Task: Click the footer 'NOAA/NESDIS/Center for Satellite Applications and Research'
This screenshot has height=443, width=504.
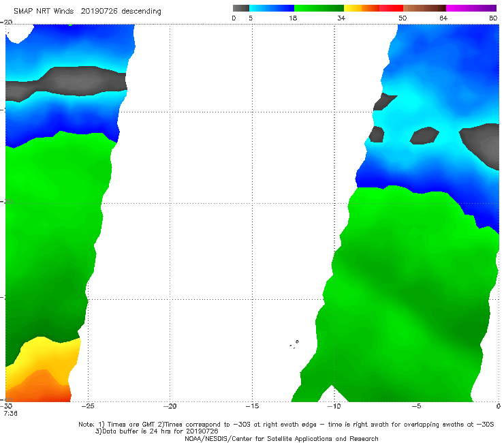Action: point(281,439)
